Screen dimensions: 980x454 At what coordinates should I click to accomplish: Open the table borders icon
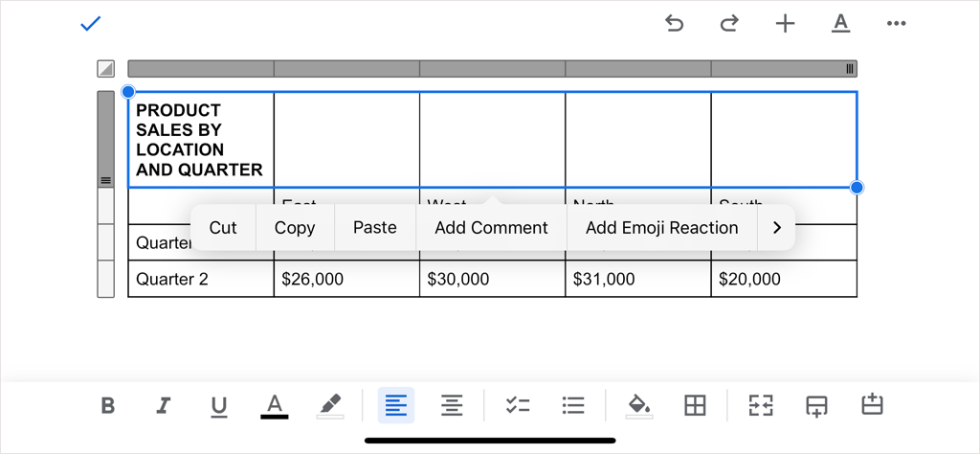click(x=696, y=405)
